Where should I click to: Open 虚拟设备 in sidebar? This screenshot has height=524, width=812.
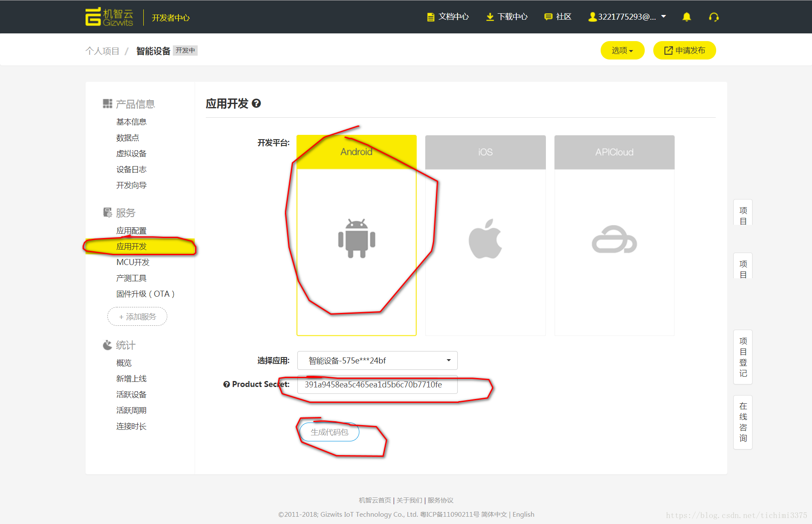pyautogui.click(x=131, y=154)
